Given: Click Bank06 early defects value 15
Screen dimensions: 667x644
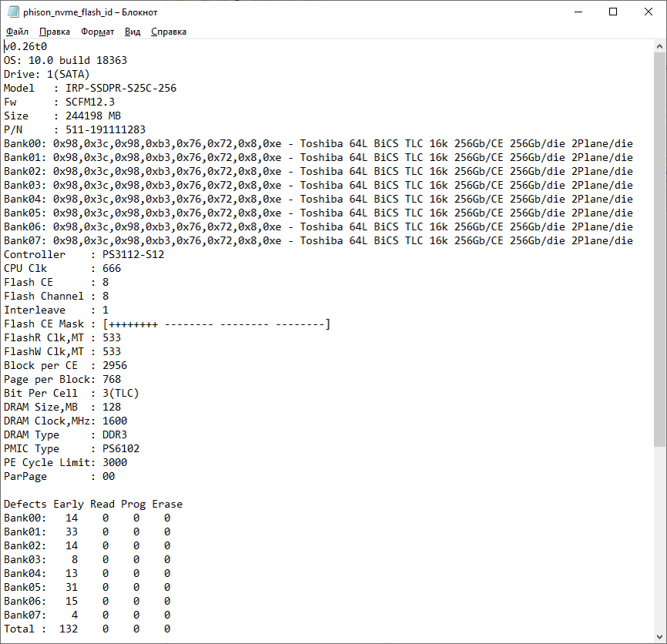Looking at the screenshot, I should (72, 602).
